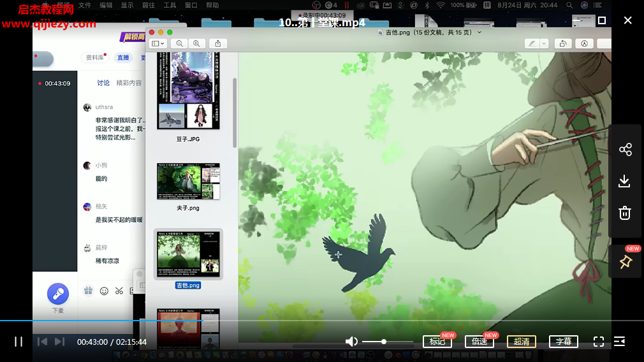Pause the video playback
Screen dimensions: 644x362
point(18,342)
